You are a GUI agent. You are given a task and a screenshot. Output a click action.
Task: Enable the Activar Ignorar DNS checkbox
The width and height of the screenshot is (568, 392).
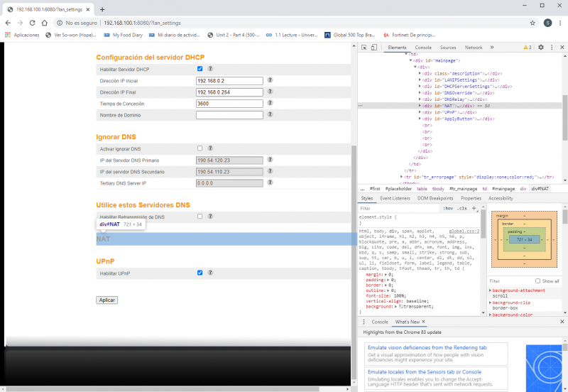(200, 148)
